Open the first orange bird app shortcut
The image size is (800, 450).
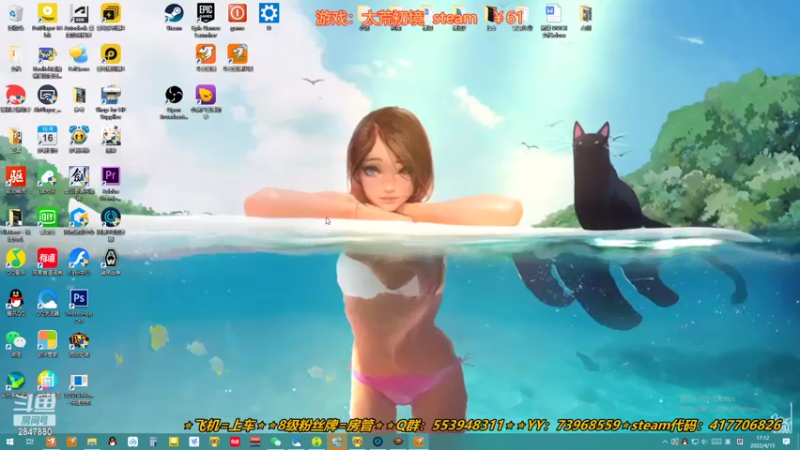[x=206, y=55]
